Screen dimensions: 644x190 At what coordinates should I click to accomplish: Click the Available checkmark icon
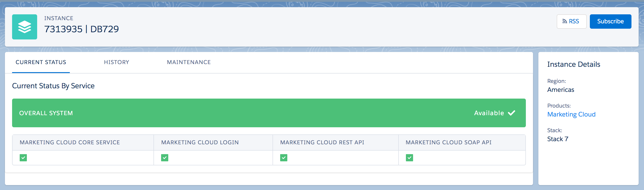(x=512, y=113)
